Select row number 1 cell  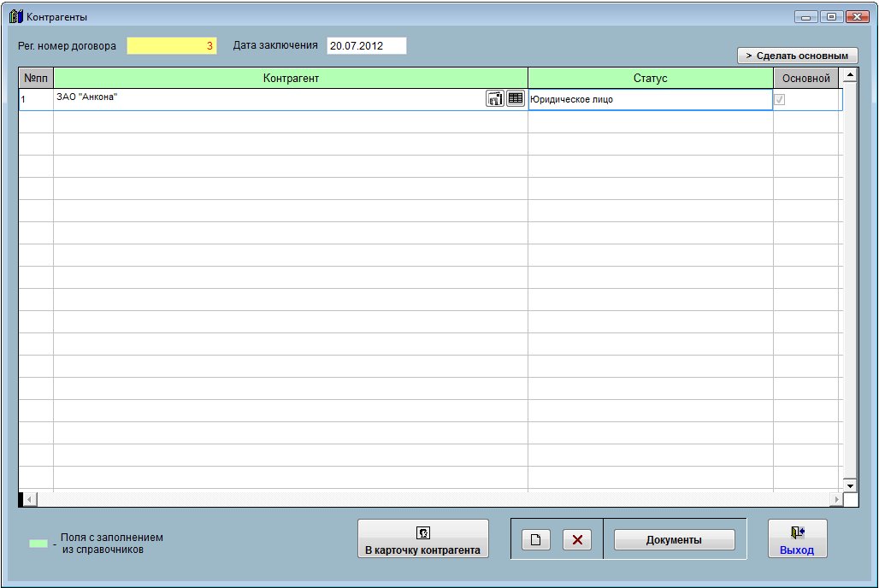pyautogui.click(x=36, y=99)
